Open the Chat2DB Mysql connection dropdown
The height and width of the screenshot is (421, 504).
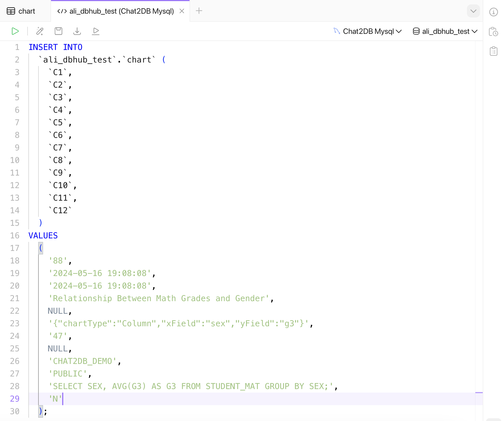coord(368,31)
